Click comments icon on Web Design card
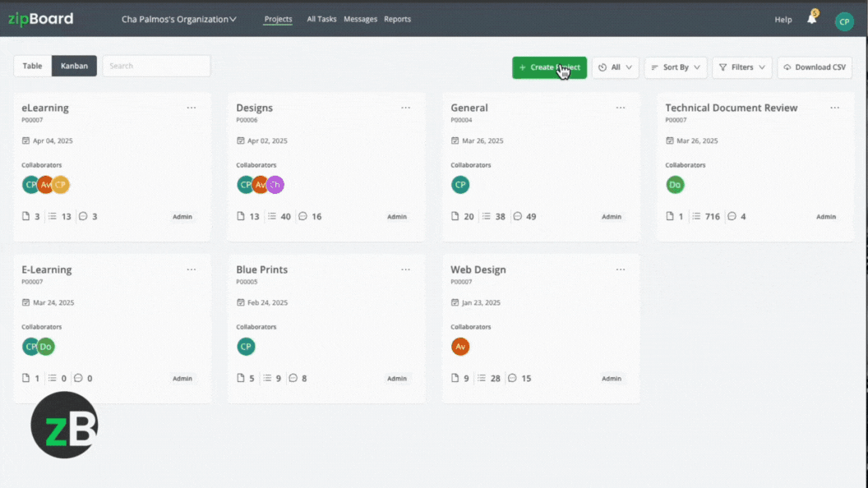Screen dimensions: 868x488 (x=512, y=379)
